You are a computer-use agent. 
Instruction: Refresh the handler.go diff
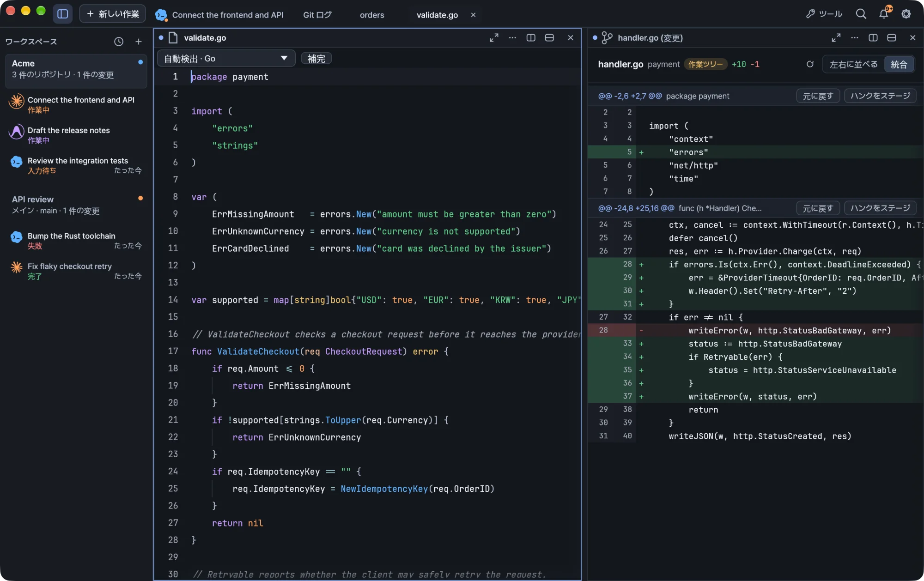tap(810, 64)
